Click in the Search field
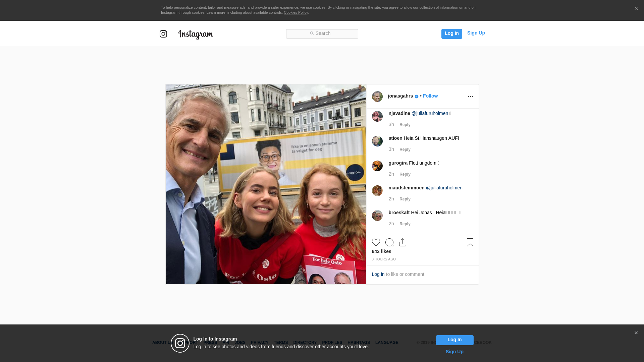Image resolution: width=644 pixels, height=362 pixels. [322, 34]
